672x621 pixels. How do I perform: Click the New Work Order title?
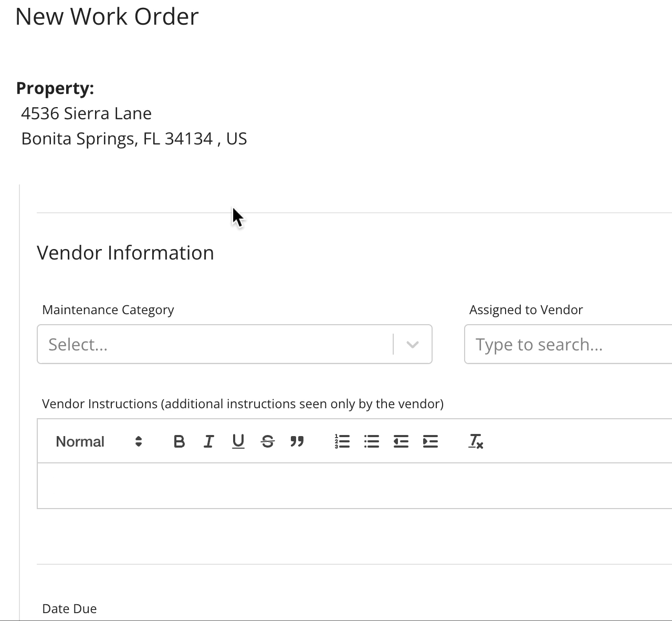tap(108, 16)
